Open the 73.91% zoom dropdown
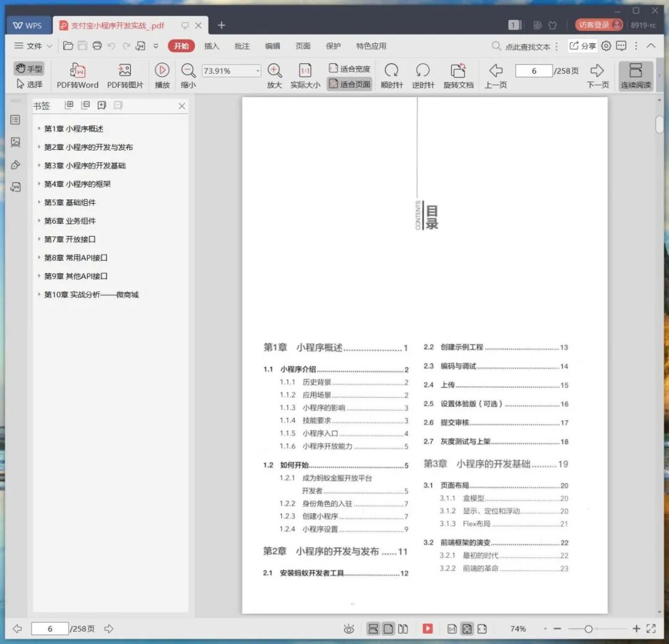The height and width of the screenshot is (644, 669). 258,71
